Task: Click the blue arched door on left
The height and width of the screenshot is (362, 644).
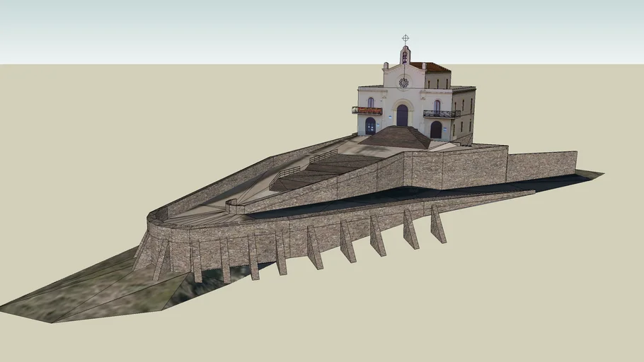Action: point(370,127)
